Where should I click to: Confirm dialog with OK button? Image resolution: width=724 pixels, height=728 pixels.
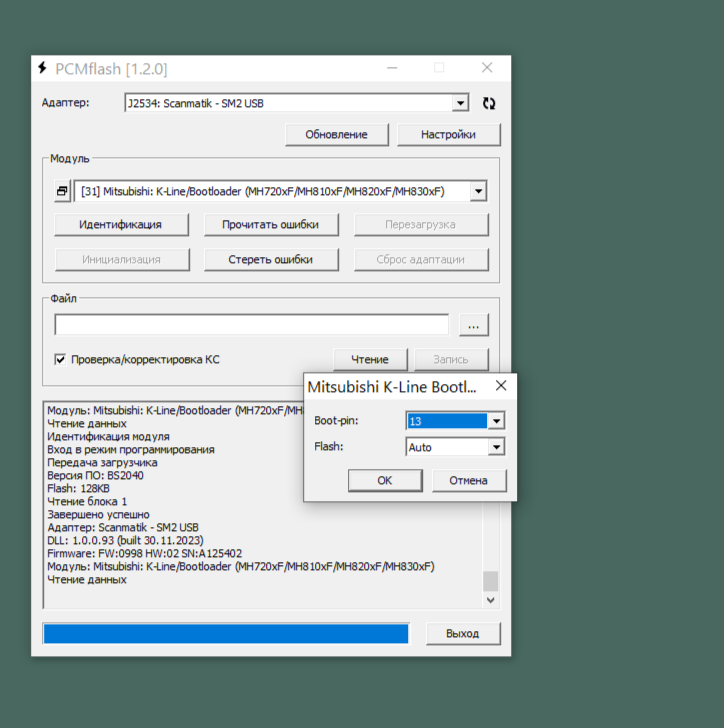[x=385, y=480]
